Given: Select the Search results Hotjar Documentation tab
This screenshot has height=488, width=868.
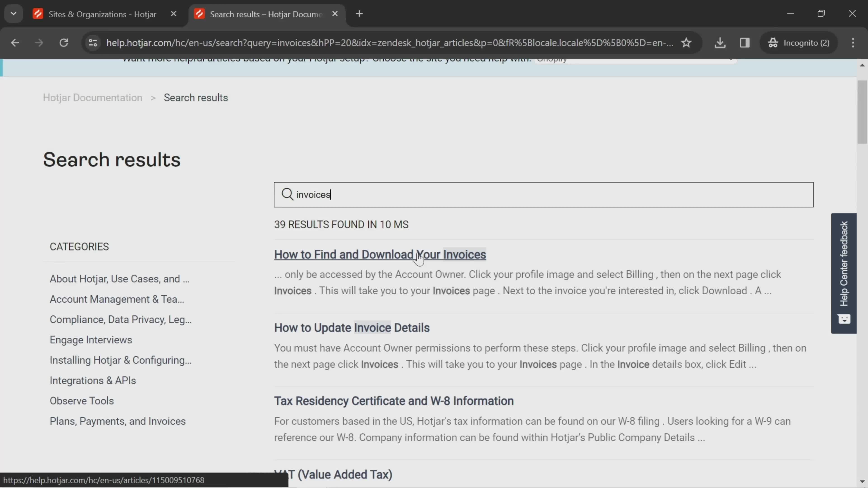Looking at the screenshot, I should [266, 14].
